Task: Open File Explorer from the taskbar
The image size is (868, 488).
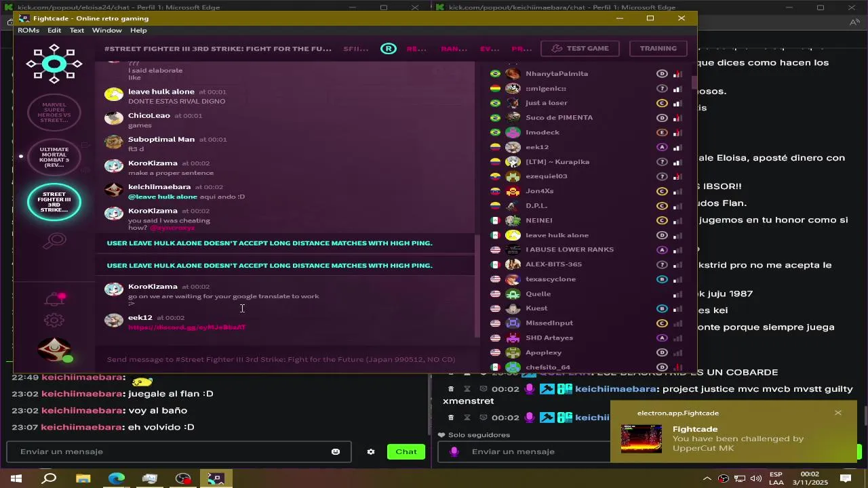Action: [83, 479]
